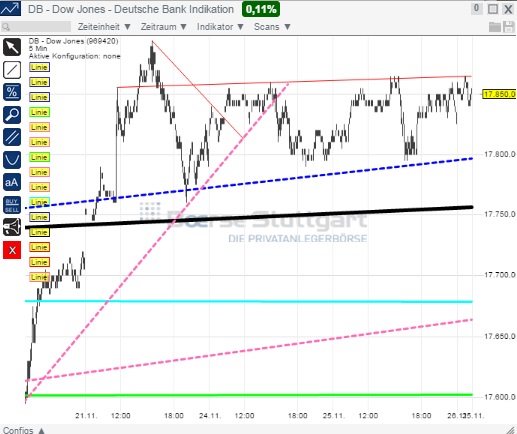Select the aA text annotation tool
The height and width of the screenshot is (434, 517).
[x=12, y=182]
